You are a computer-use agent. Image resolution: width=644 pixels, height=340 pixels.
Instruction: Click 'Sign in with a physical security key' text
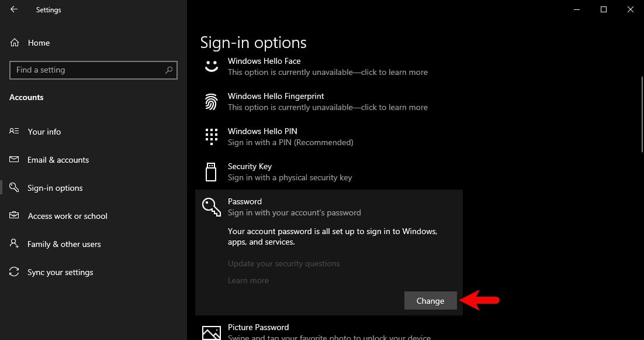point(290,177)
